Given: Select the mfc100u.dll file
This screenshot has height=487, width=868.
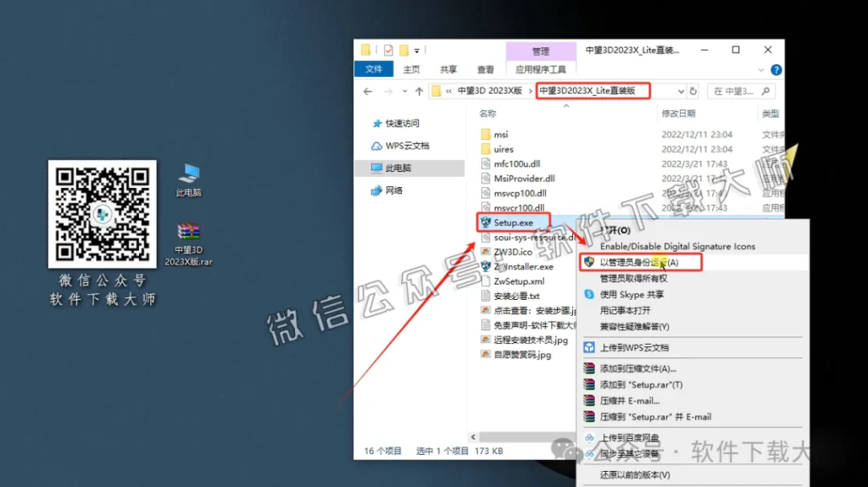Looking at the screenshot, I should 517,163.
